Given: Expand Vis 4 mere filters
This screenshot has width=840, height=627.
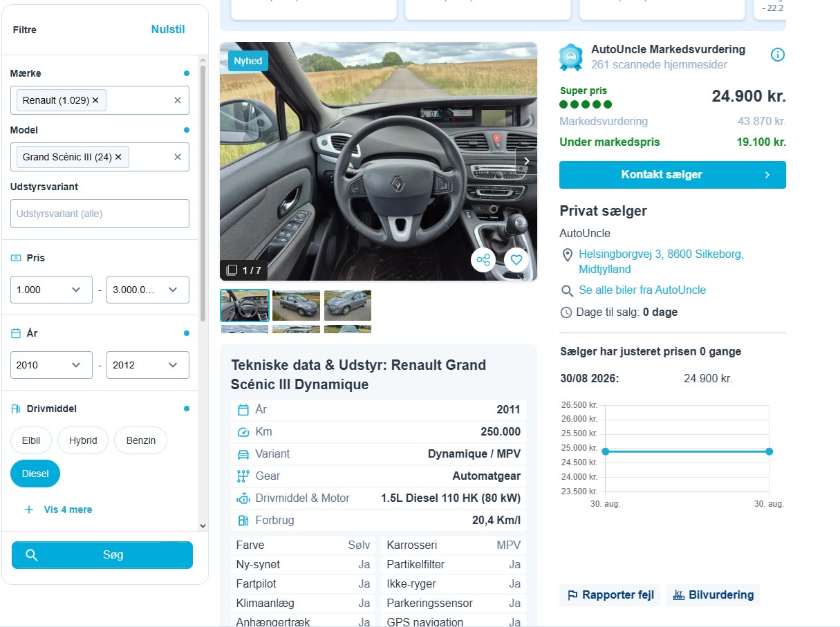Looking at the screenshot, I should [x=68, y=509].
